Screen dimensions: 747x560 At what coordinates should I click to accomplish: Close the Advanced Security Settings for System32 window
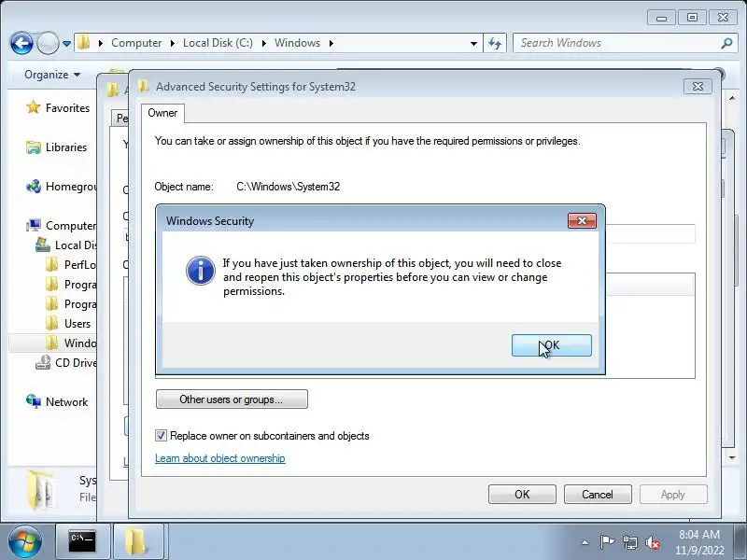[x=698, y=86]
